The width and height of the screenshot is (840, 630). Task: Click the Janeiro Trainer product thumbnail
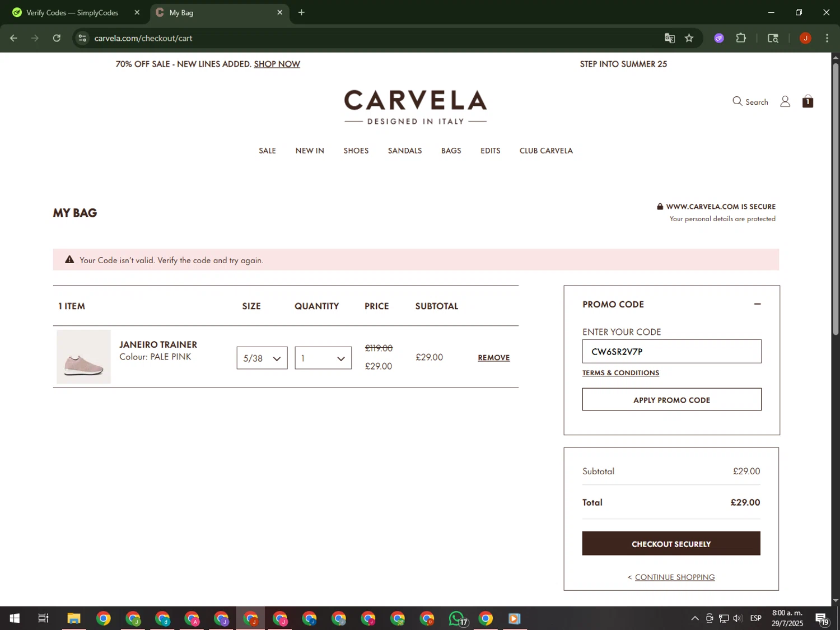coord(83,357)
